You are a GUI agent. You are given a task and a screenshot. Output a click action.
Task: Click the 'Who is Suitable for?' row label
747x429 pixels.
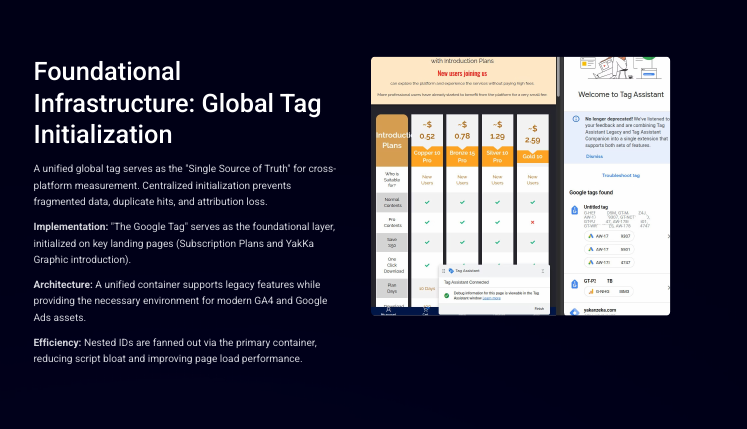pos(392,180)
